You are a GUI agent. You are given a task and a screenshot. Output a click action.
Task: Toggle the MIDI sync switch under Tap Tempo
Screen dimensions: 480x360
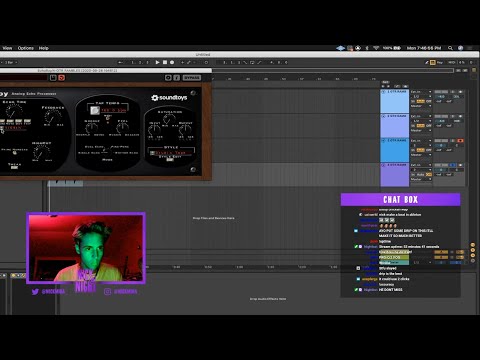(x=108, y=117)
